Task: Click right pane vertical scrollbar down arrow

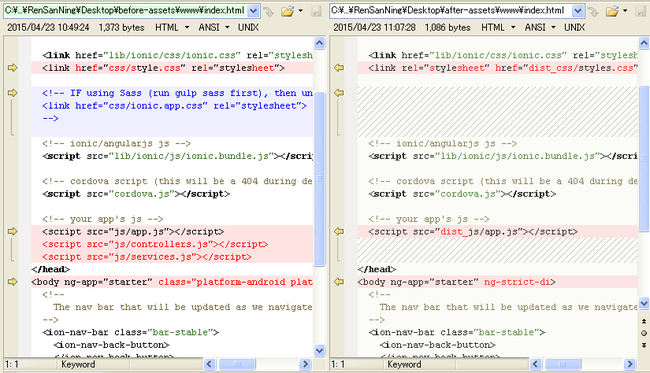Action: (644, 303)
